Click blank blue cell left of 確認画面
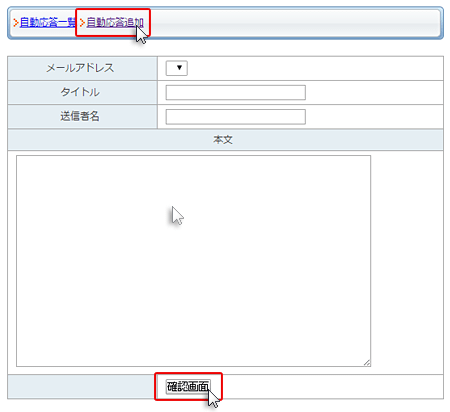Image resolution: width=450 pixels, height=412 pixels. (81, 387)
